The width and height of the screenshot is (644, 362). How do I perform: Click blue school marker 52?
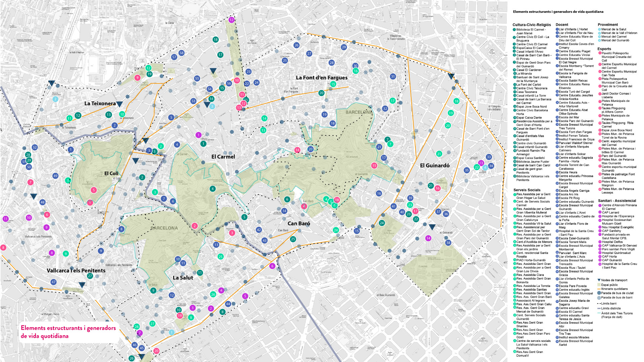(x=35, y=147)
